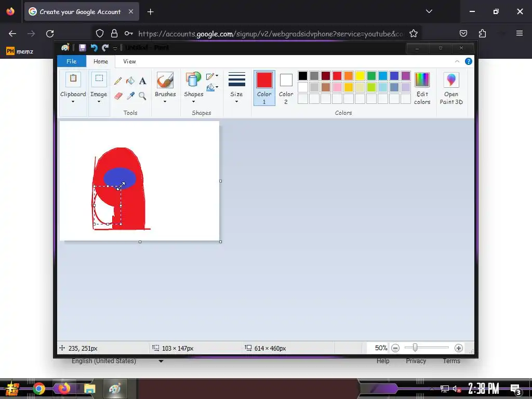The height and width of the screenshot is (399, 532).
Task: Expand the Clipboard dropdown arrow
Action: (x=73, y=101)
